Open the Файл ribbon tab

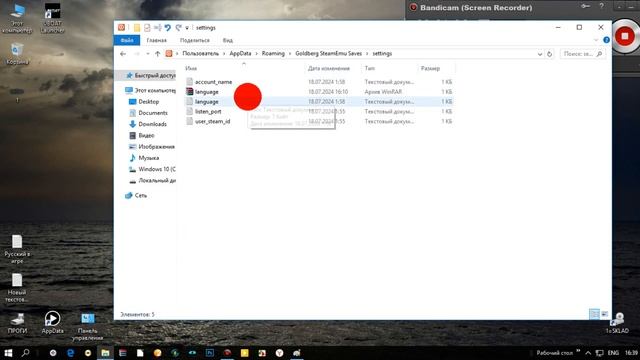pos(127,40)
